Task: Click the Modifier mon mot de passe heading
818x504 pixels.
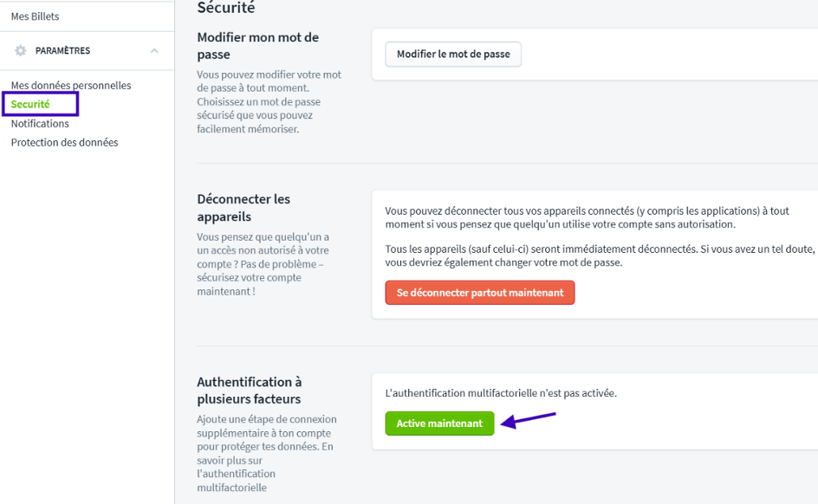Action: point(258,46)
